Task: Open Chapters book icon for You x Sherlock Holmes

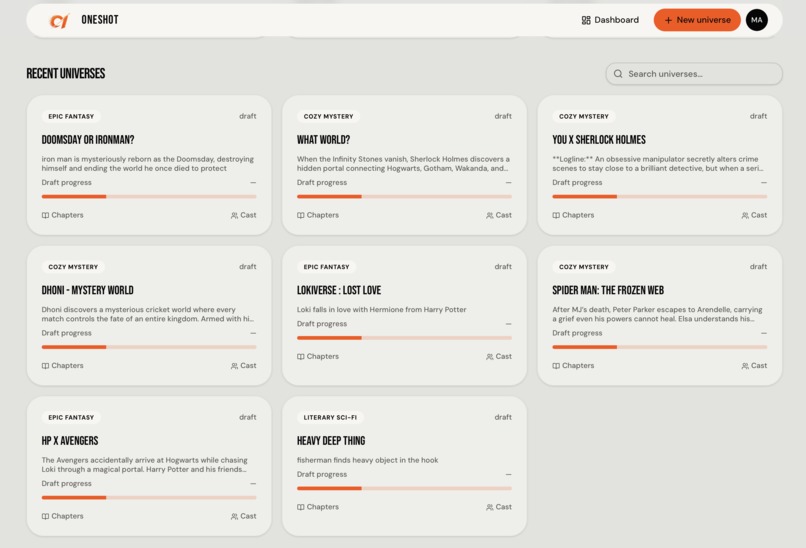Action: 556,215
